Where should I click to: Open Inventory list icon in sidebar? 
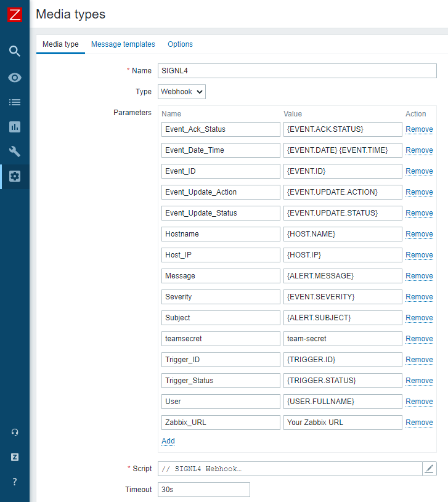15,102
